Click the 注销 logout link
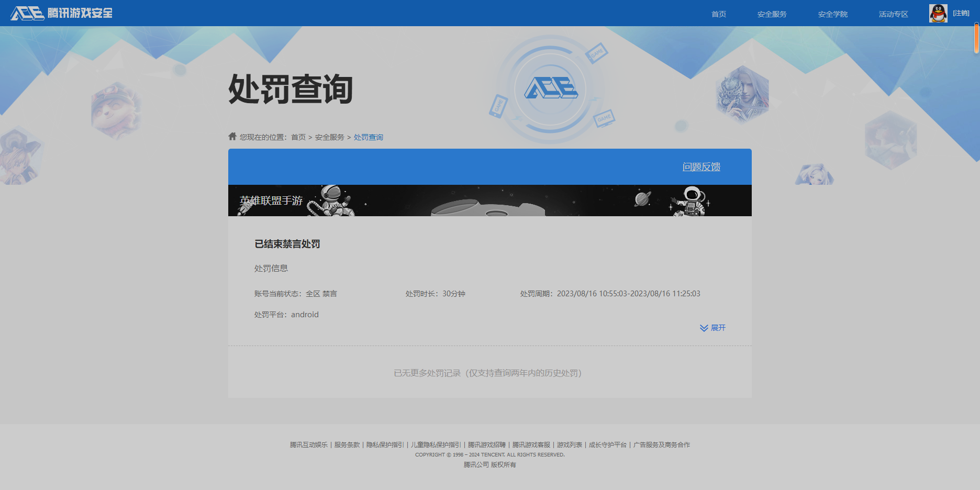The width and height of the screenshot is (980, 490). [961, 13]
